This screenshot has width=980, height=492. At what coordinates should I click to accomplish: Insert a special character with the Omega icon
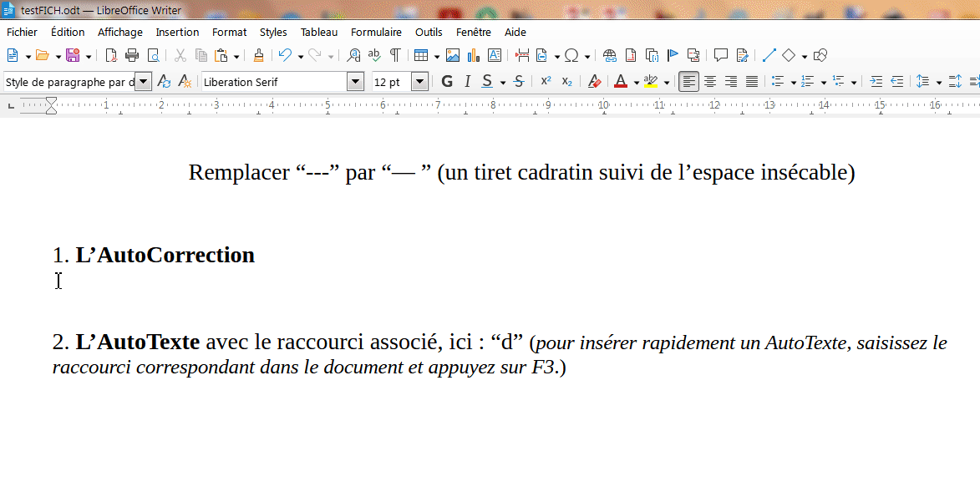pyautogui.click(x=571, y=56)
